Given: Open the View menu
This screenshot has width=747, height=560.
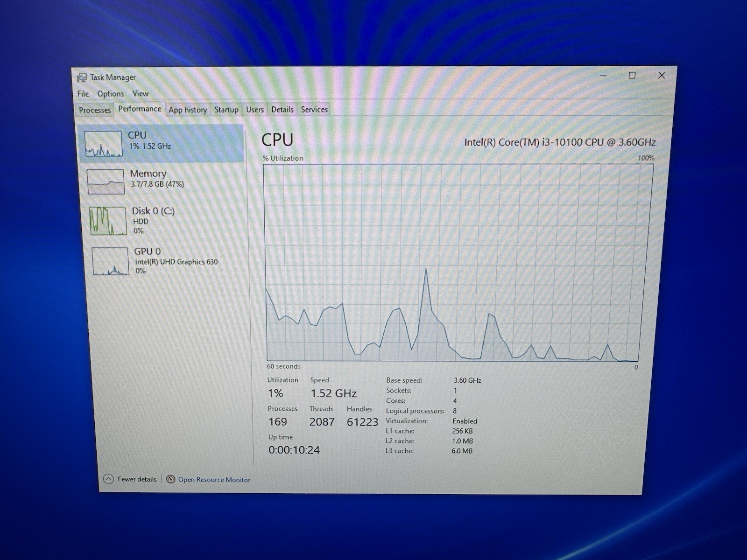Looking at the screenshot, I should pyautogui.click(x=140, y=94).
